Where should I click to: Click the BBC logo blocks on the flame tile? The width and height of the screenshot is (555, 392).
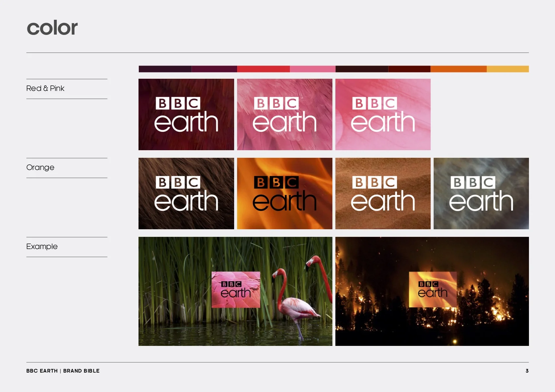tap(276, 182)
